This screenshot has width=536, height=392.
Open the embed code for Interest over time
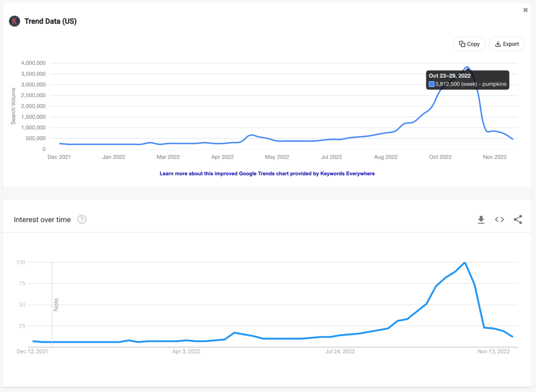pos(499,219)
